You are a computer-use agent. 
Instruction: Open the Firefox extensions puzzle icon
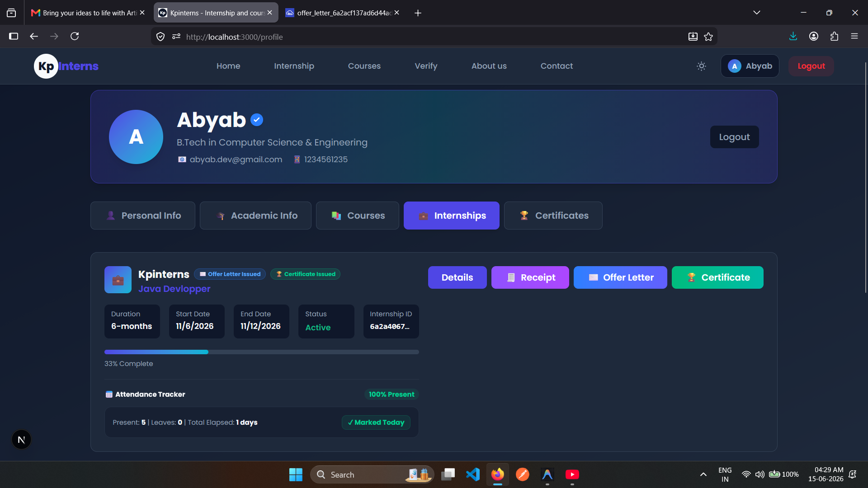(834, 37)
